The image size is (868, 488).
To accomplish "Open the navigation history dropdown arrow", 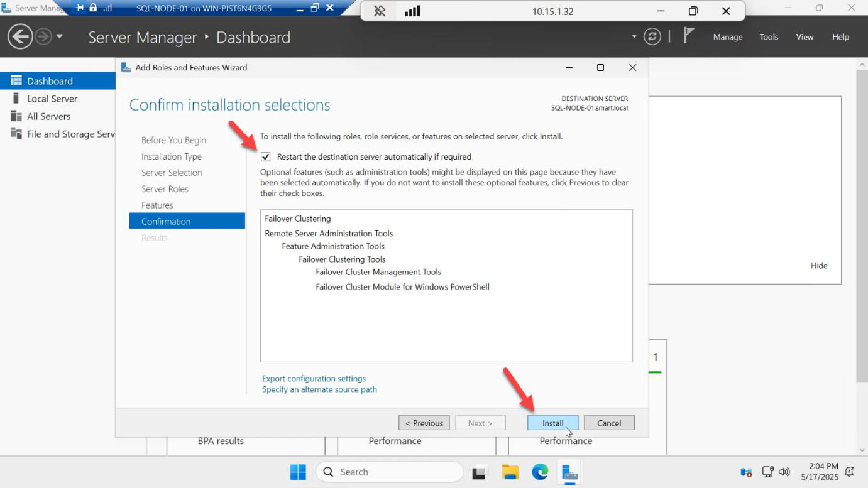I will (x=60, y=36).
